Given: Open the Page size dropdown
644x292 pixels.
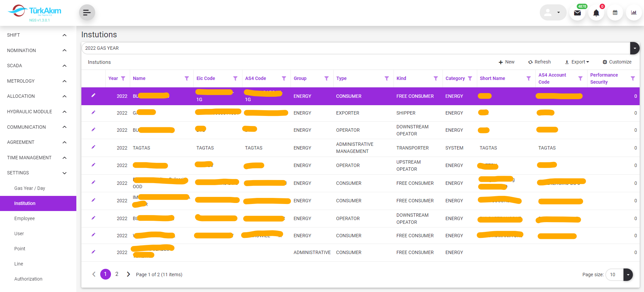Looking at the screenshot, I should tap(628, 275).
